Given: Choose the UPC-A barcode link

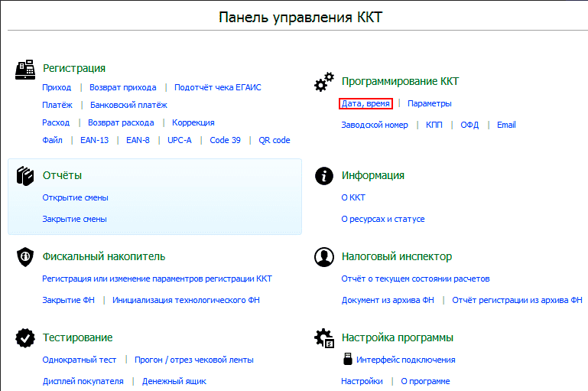Looking at the screenshot, I should click(x=179, y=140).
